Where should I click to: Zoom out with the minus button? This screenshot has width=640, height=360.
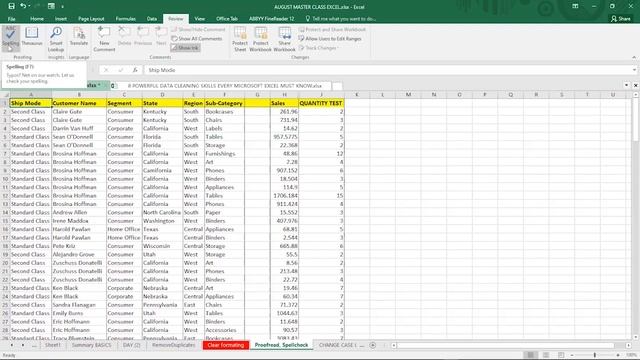pos(572,355)
